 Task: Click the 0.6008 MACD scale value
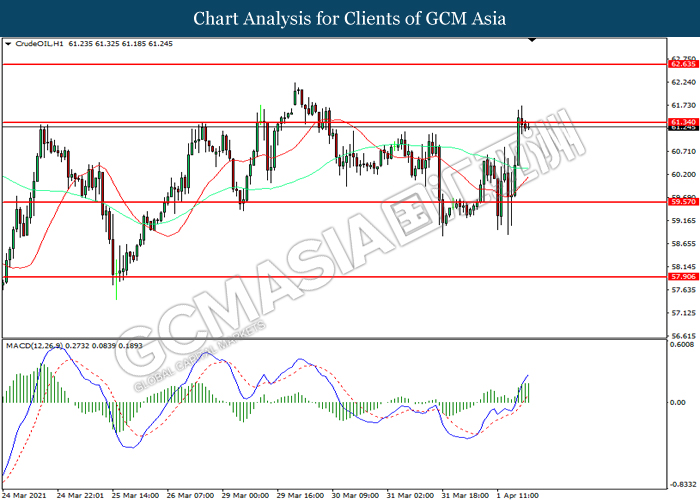682,344
